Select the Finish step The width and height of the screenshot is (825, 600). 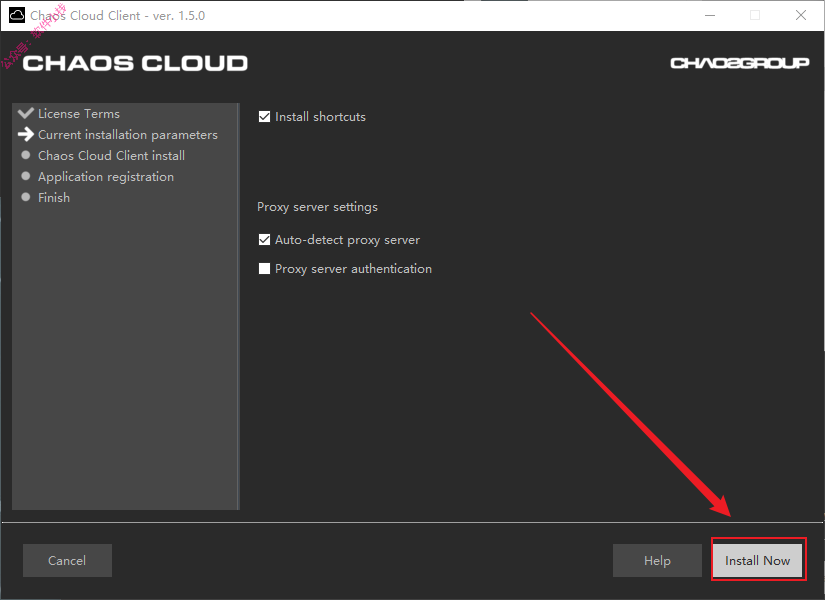click(54, 197)
